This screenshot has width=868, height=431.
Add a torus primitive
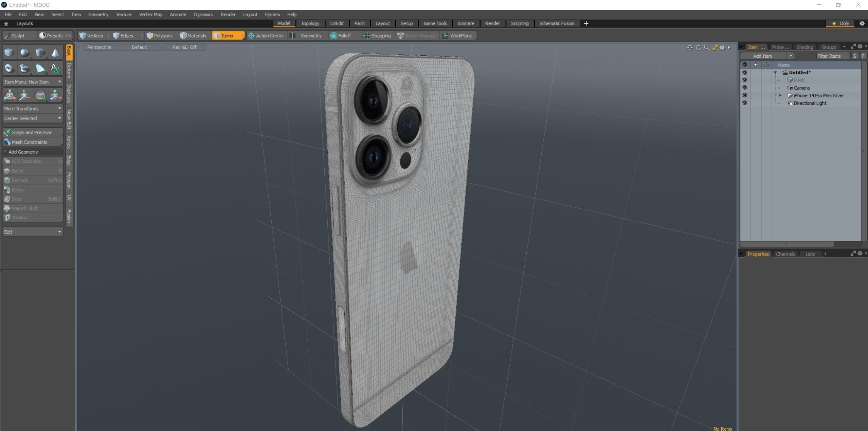pyautogui.click(x=9, y=68)
